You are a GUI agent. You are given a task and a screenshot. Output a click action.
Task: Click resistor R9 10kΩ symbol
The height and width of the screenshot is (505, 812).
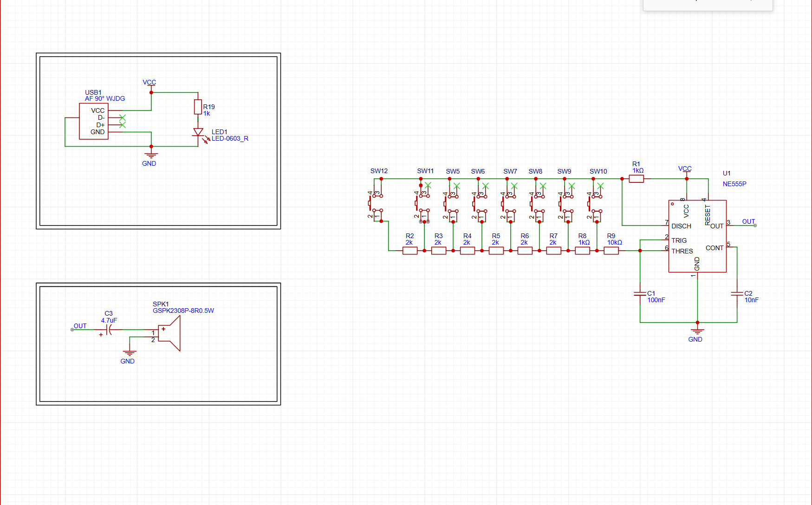(x=611, y=251)
